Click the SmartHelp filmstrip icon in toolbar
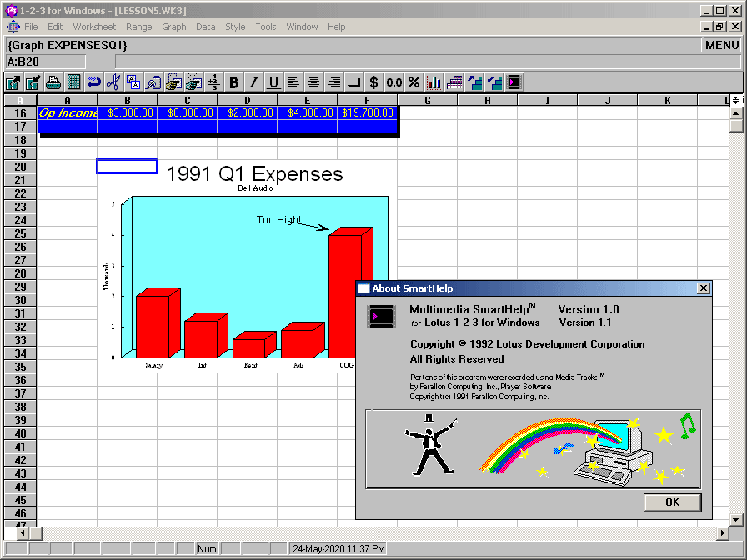This screenshot has width=747, height=560. [514, 82]
